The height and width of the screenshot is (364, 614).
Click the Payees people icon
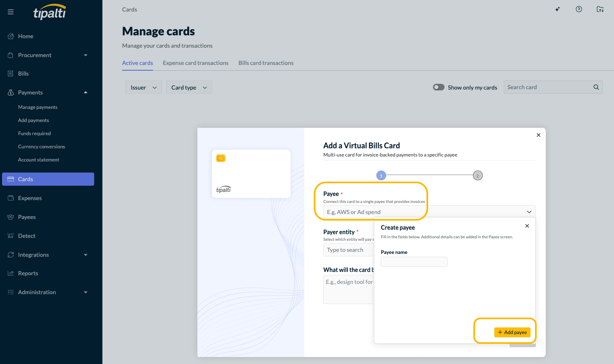[11, 217]
